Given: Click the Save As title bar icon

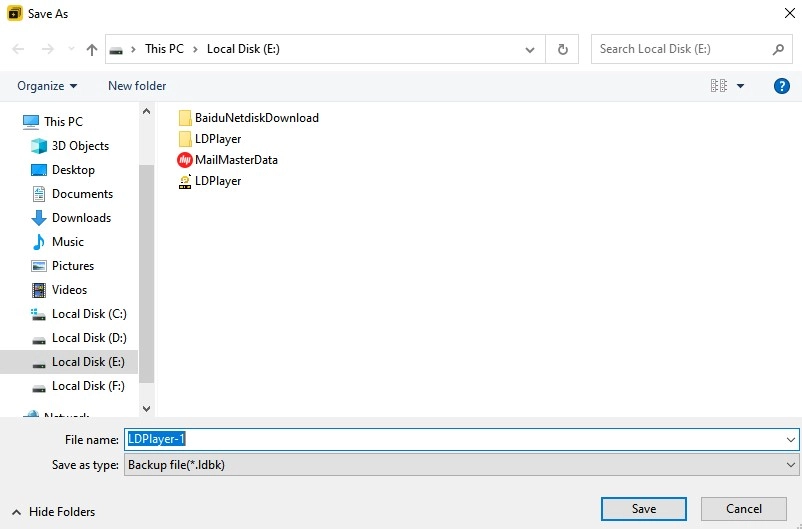Looking at the screenshot, I should click(15, 13).
